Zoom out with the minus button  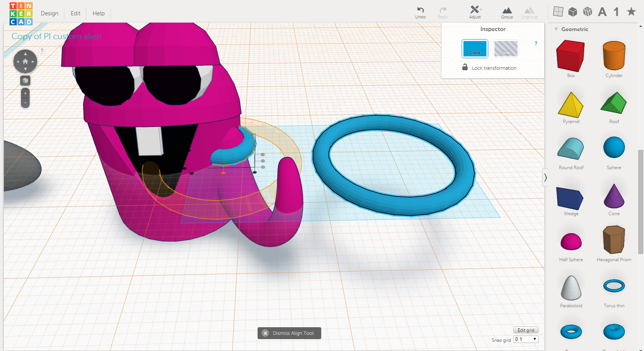25,103
